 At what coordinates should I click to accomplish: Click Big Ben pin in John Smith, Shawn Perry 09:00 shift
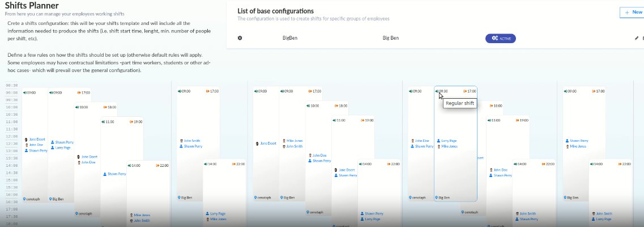click(x=179, y=198)
